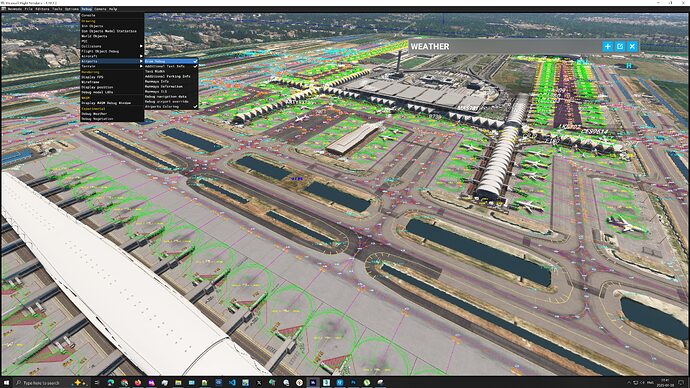Launch Visual Studio Code from the taskbar
Image resolution: width=690 pixels, height=388 pixels.
coord(232,383)
